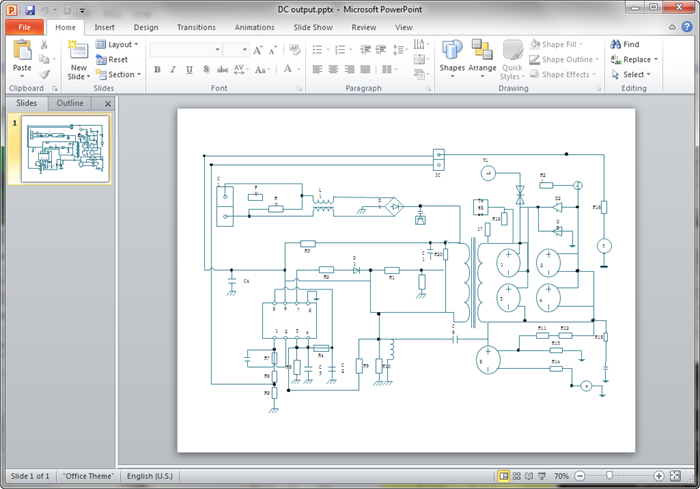
Task: Save the presentation via Quick Access
Action: (30, 9)
